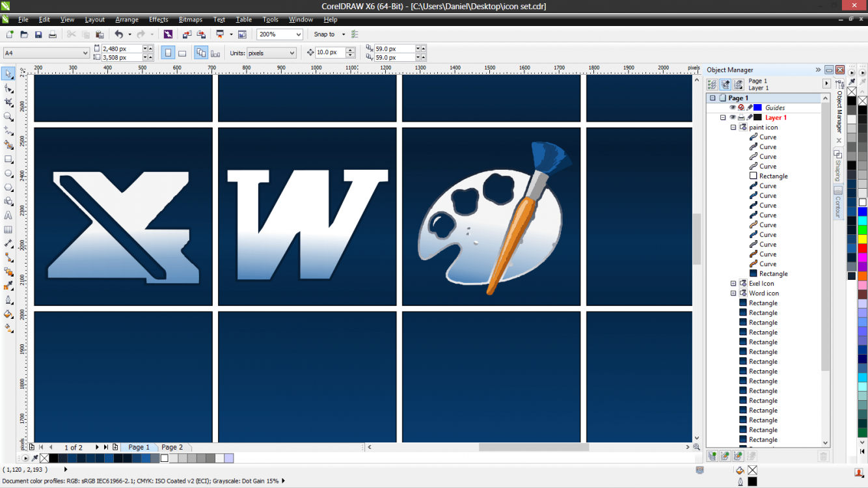Open the Snap to dropdown

tap(344, 34)
